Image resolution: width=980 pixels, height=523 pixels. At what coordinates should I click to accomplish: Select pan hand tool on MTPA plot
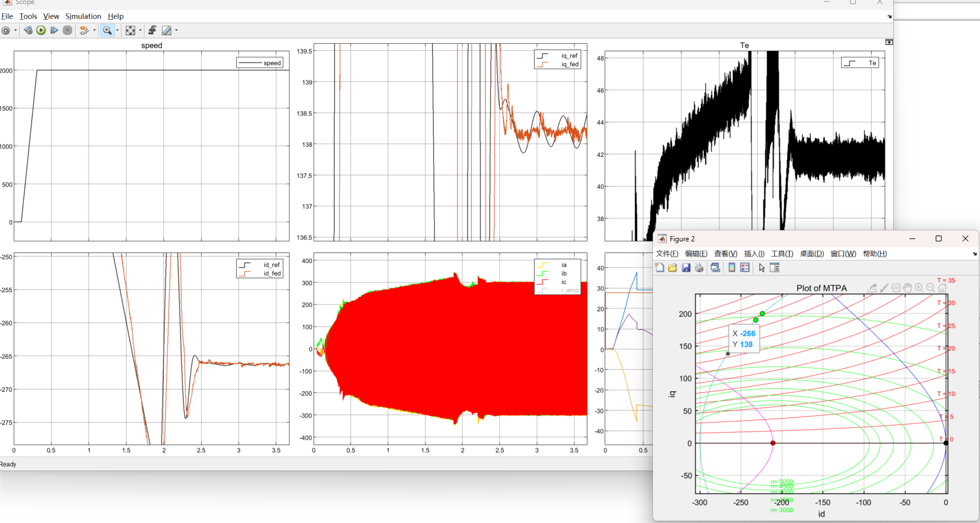click(x=908, y=288)
